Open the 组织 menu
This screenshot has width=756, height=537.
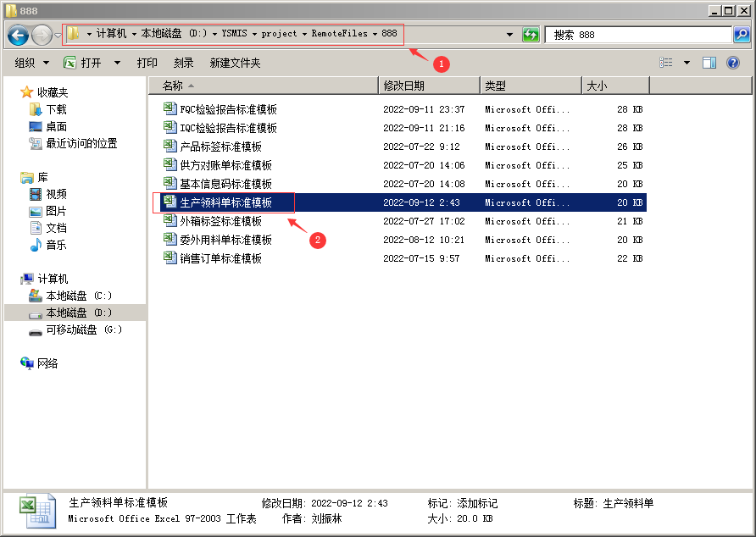tap(32, 63)
